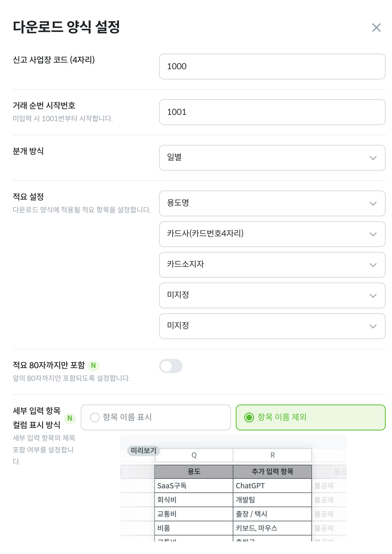Click the 거래 순번 시작번호 input field
The height and width of the screenshot is (554, 392).
point(272,112)
